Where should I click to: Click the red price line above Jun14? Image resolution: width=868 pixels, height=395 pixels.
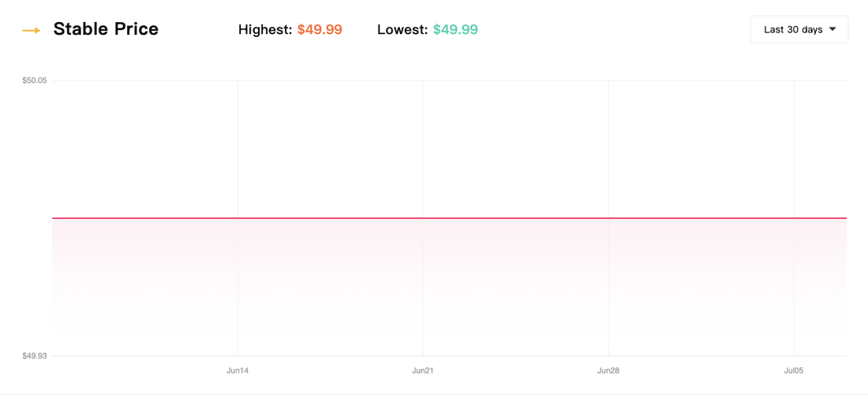[238, 218]
